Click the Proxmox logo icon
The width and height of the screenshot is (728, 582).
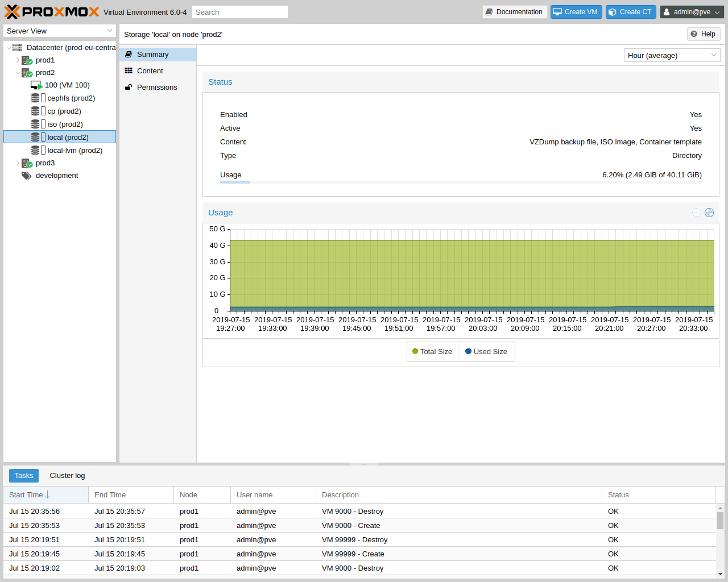coord(12,12)
